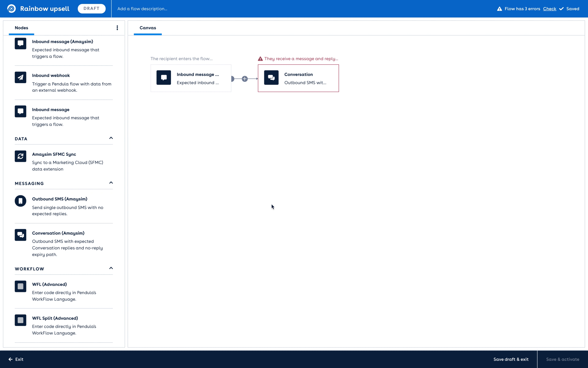Click the Amaysim SFMC Sync icon
Image resolution: width=588 pixels, height=368 pixels.
[x=21, y=156]
